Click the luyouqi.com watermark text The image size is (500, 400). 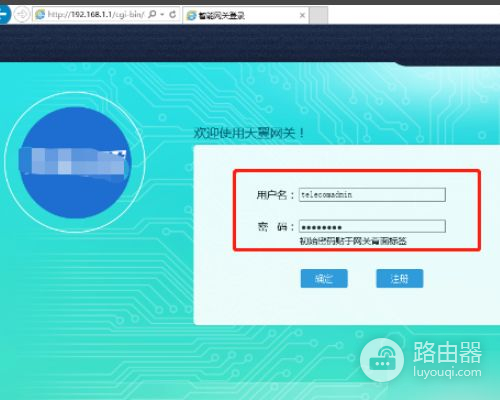[447, 372]
